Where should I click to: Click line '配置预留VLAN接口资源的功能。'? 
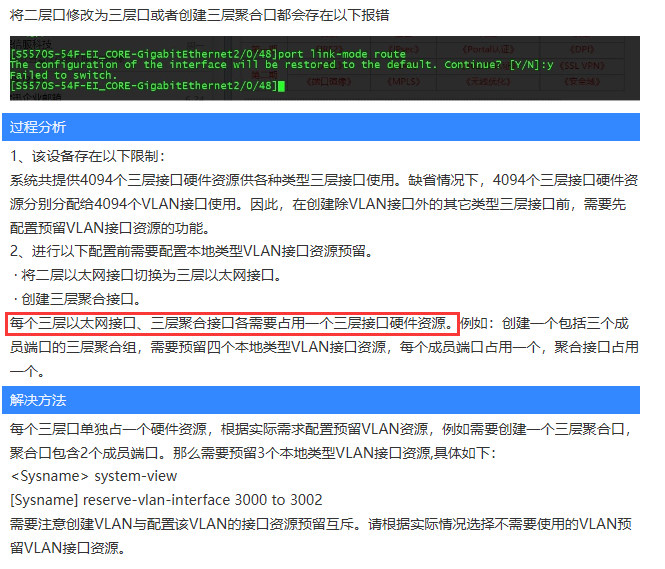coord(110,228)
